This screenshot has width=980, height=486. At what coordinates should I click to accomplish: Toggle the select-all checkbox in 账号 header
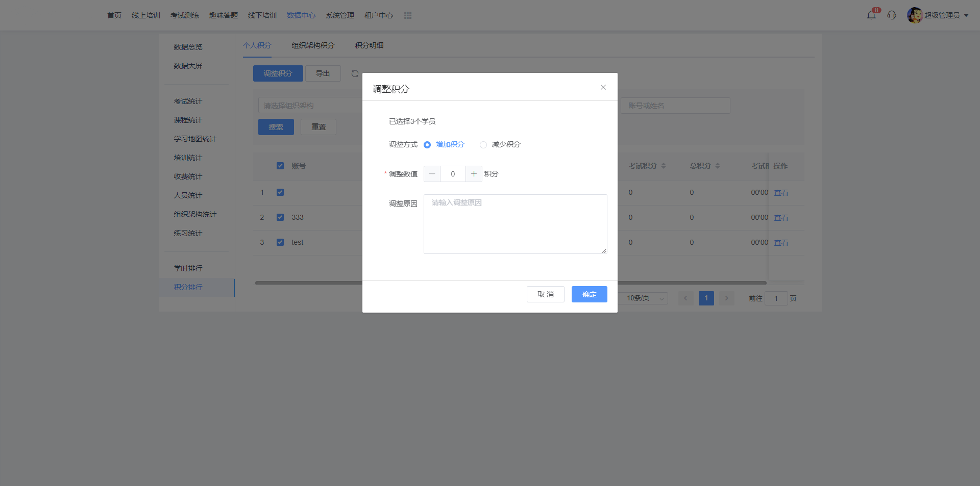pos(280,166)
